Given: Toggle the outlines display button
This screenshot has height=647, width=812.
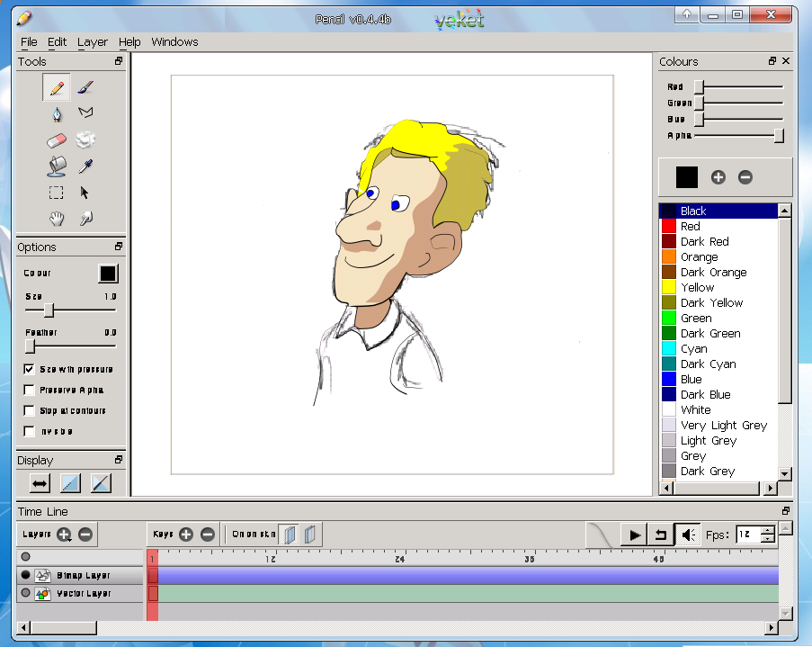Looking at the screenshot, I should pos(101,484).
